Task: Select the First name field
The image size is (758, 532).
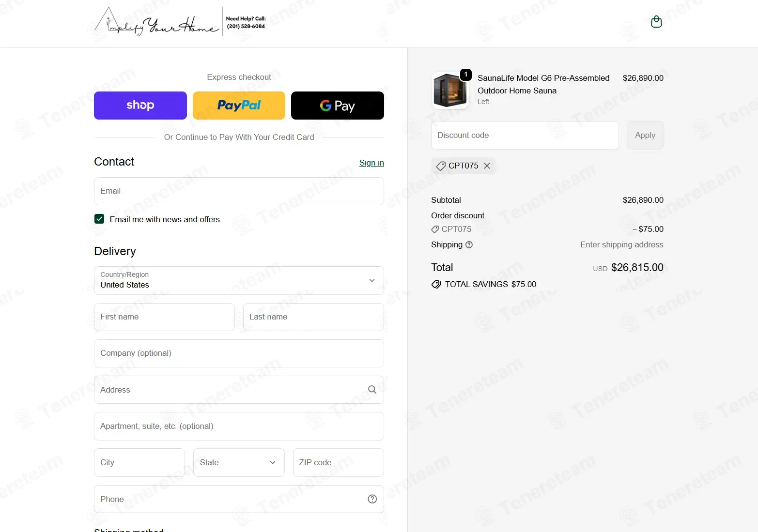Action: point(164,317)
